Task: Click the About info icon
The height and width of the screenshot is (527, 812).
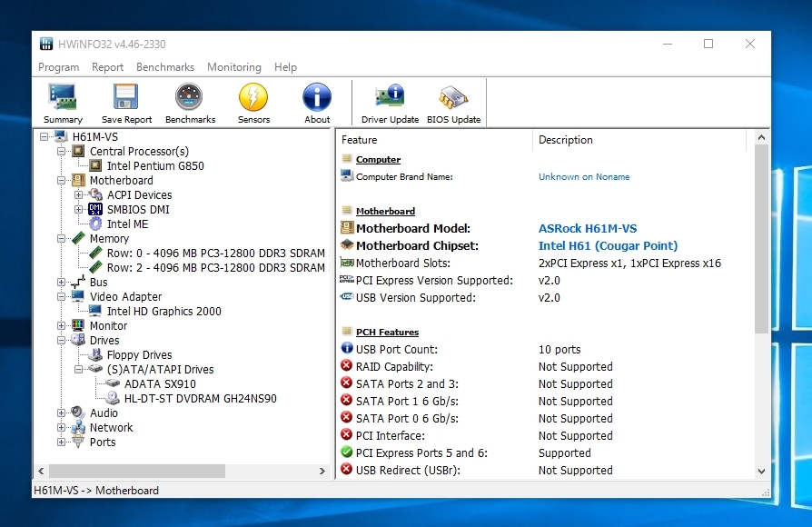Action: coord(317,97)
